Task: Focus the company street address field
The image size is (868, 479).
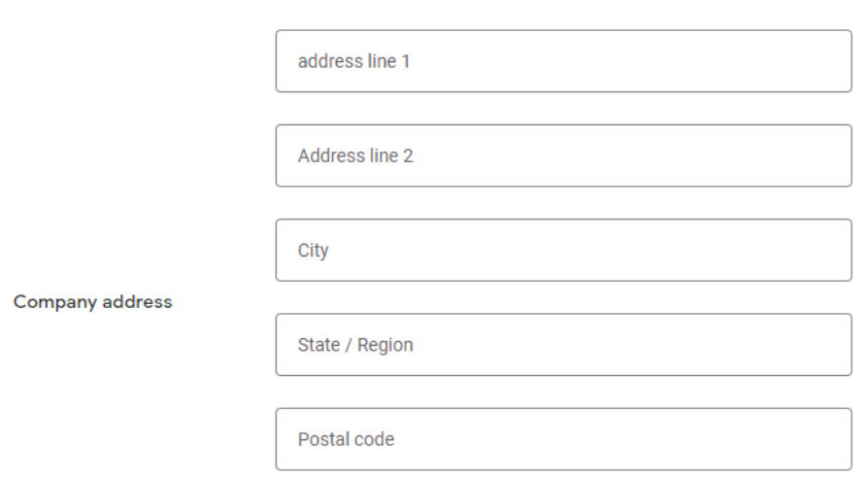Action: coord(563,61)
